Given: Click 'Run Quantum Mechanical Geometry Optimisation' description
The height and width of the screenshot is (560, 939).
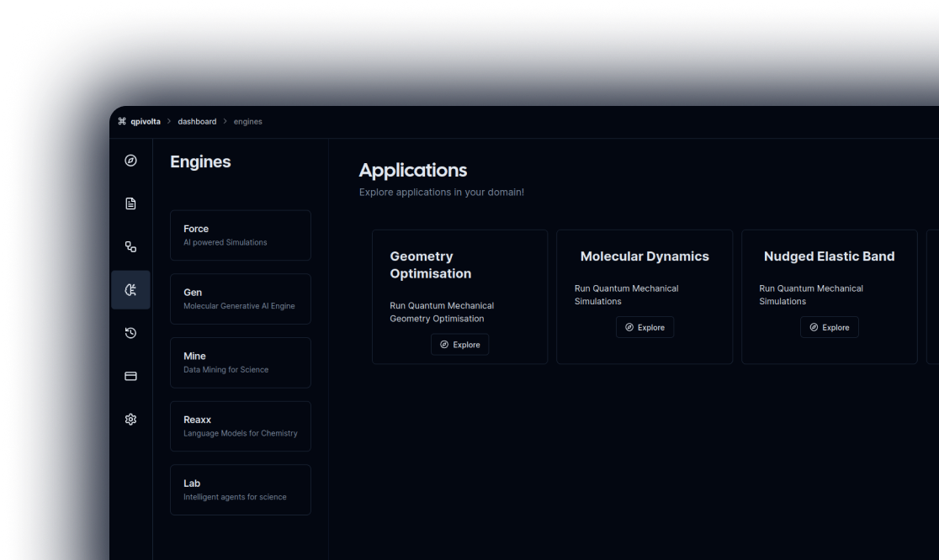Looking at the screenshot, I should click(x=442, y=312).
